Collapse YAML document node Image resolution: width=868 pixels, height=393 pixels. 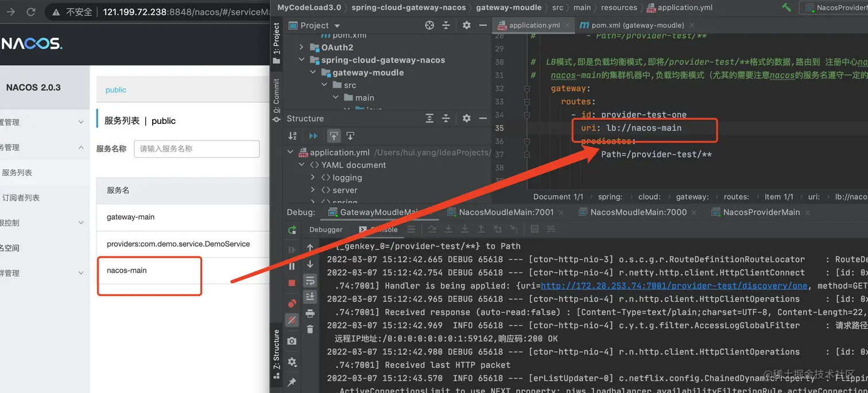302,165
